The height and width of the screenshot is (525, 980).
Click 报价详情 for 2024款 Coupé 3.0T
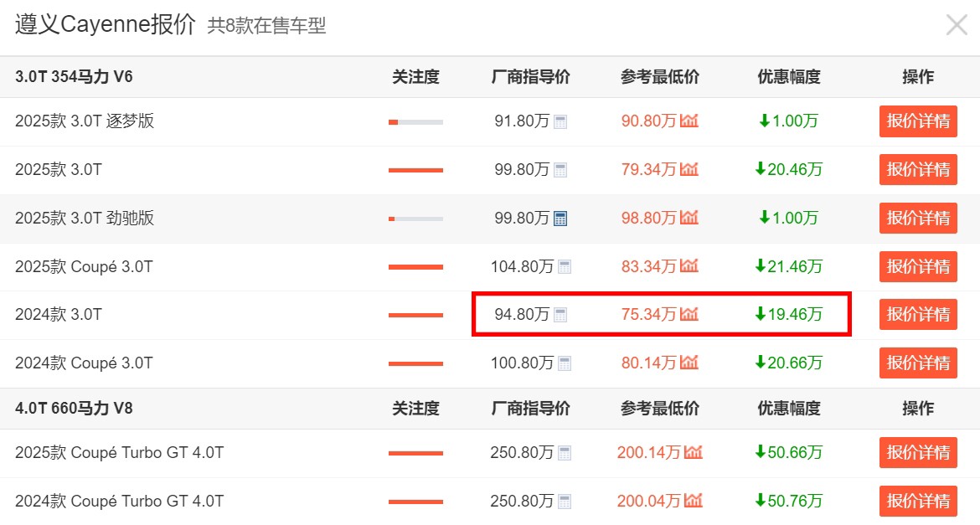click(918, 363)
